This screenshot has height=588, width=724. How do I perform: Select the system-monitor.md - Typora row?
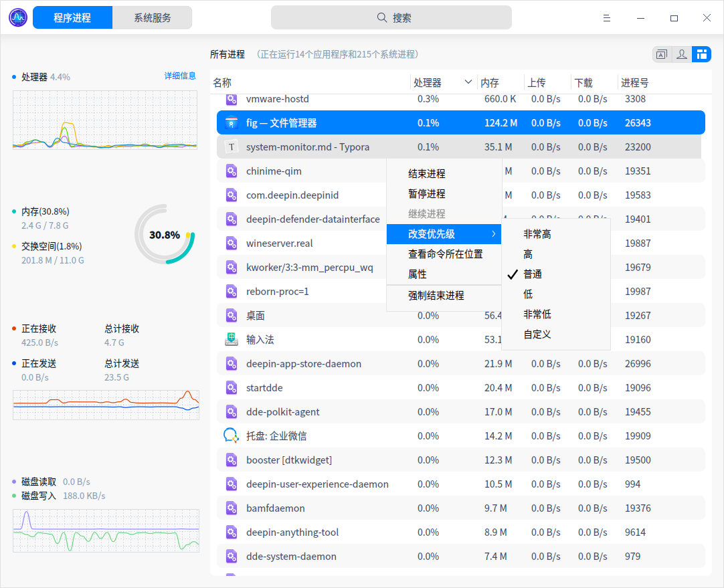tap(459, 146)
